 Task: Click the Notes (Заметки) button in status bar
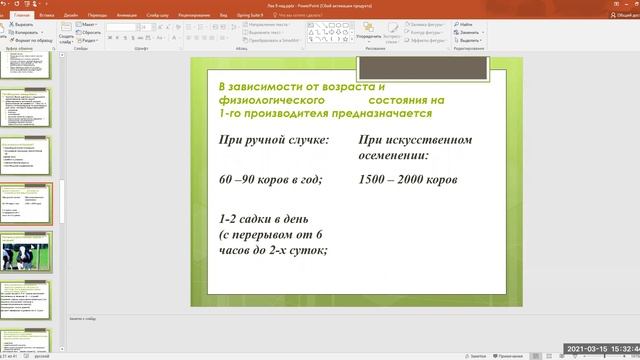(476, 356)
